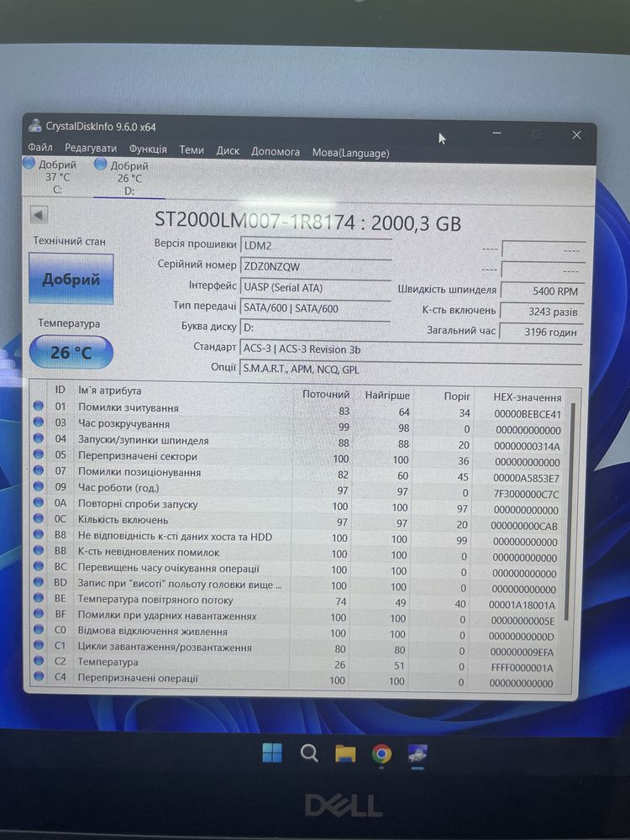Click the firmware version field LDM2
This screenshot has width=630, height=840.
[315, 246]
